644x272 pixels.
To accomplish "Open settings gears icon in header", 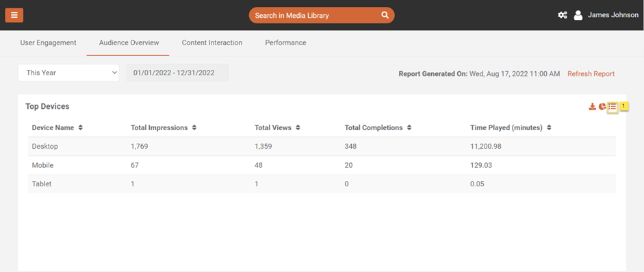I will click(x=563, y=15).
